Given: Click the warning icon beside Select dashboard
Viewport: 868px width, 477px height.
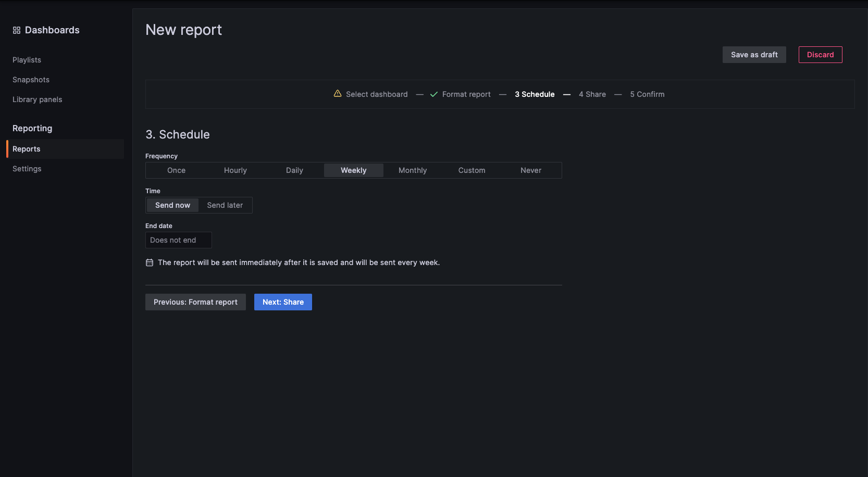Looking at the screenshot, I should 338,94.
